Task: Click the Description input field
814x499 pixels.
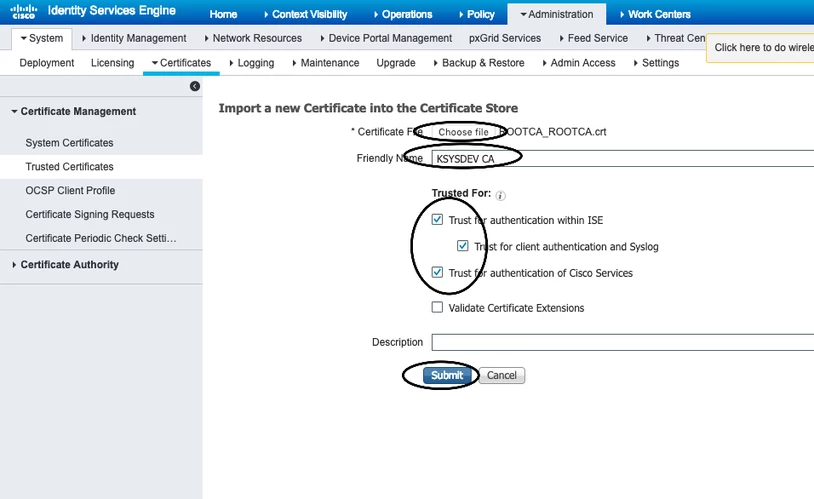Action: tap(622, 342)
